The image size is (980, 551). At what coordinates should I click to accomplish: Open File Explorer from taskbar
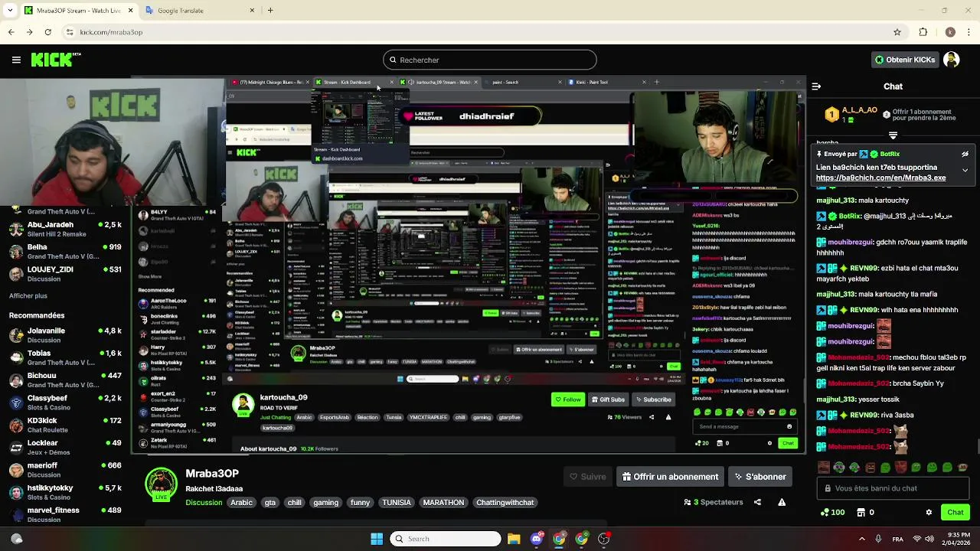pyautogui.click(x=514, y=539)
